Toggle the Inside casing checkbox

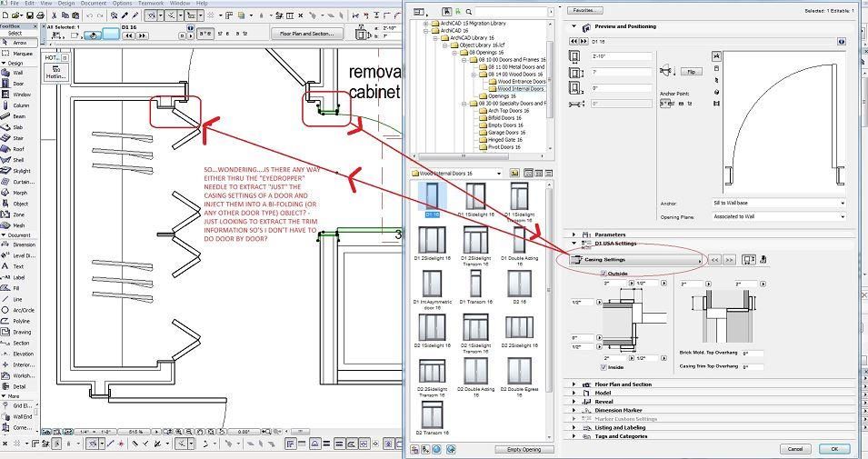click(x=604, y=367)
